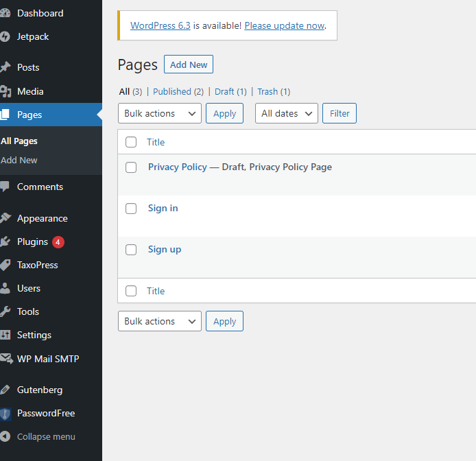Open the bottom Bulk actions dropdown
Screen dimensions: 476x461
(160, 321)
